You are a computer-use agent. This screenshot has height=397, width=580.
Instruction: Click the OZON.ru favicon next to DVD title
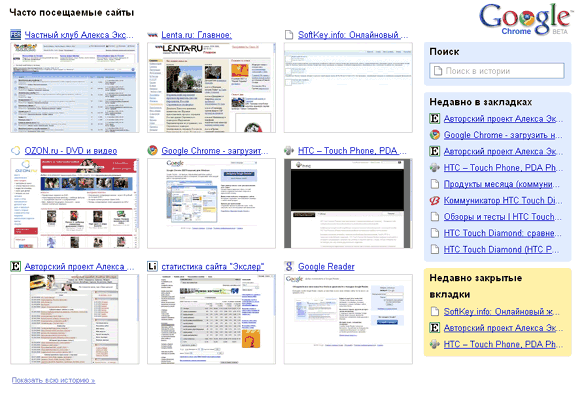tap(16, 151)
